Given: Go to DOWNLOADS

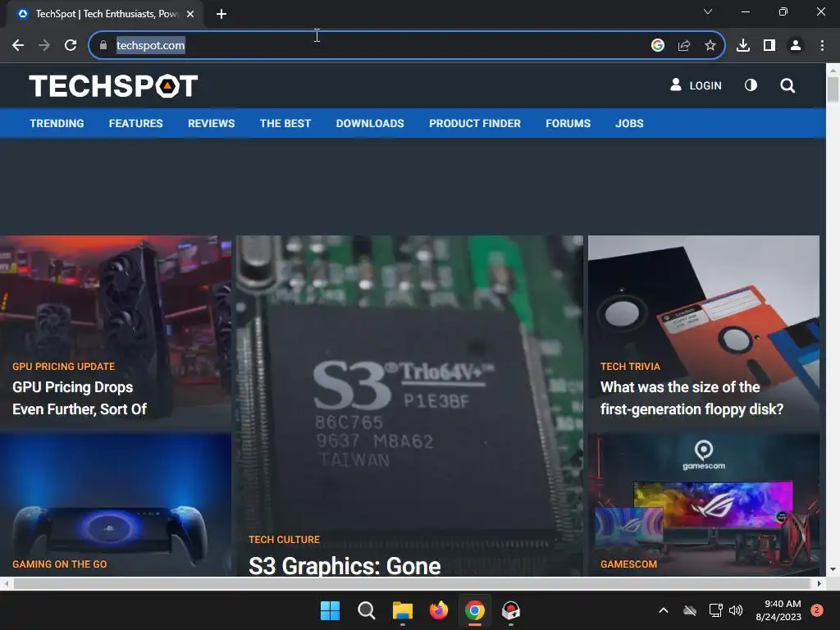Looking at the screenshot, I should point(370,123).
